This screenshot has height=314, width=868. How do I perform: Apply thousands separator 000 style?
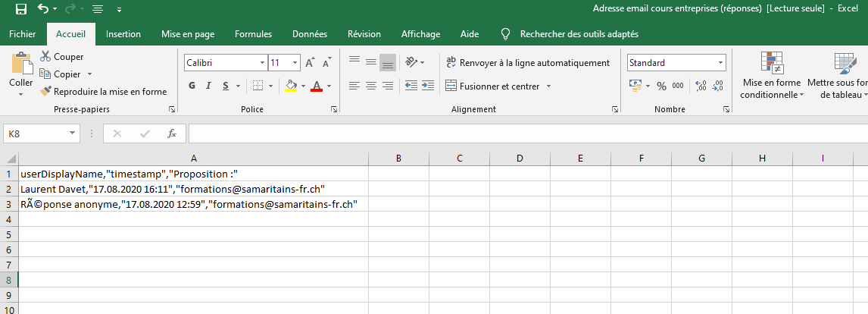[678, 86]
